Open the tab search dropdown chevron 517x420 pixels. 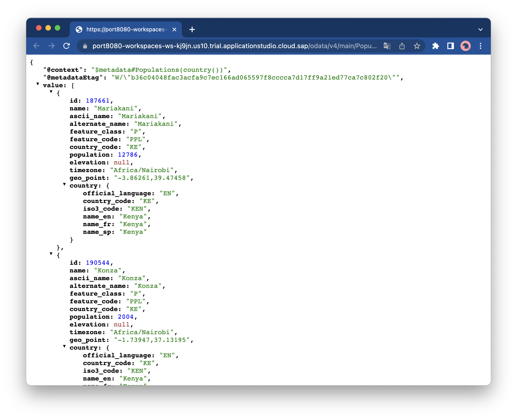(481, 29)
